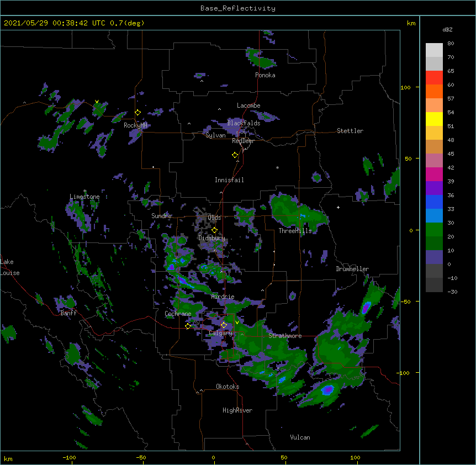The height and width of the screenshot is (465, 476).
Task: Select the light blue 30-33 dBZ swatch
Action: [x=434, y=216]
